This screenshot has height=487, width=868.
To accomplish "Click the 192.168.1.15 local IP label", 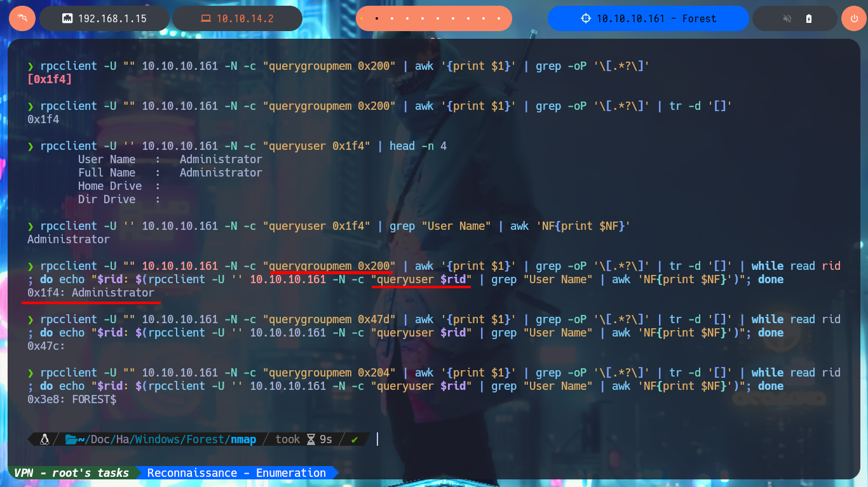I will (x=112, y=18).
